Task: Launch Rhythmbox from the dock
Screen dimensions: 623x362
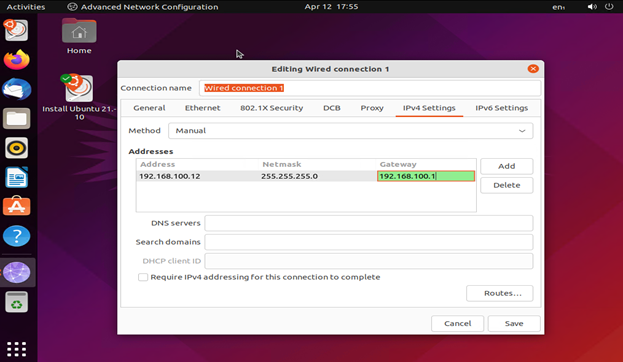Action: tap(16, 148)
